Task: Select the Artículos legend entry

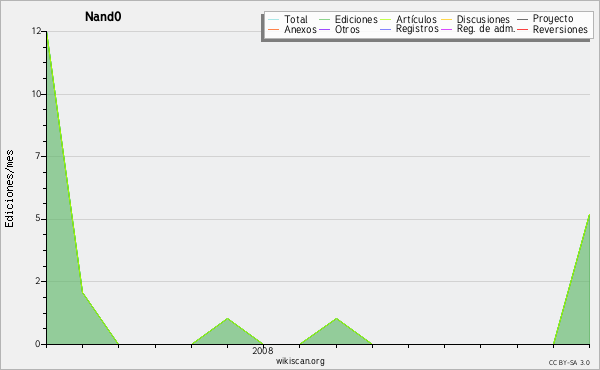Action: pos(408,19)
